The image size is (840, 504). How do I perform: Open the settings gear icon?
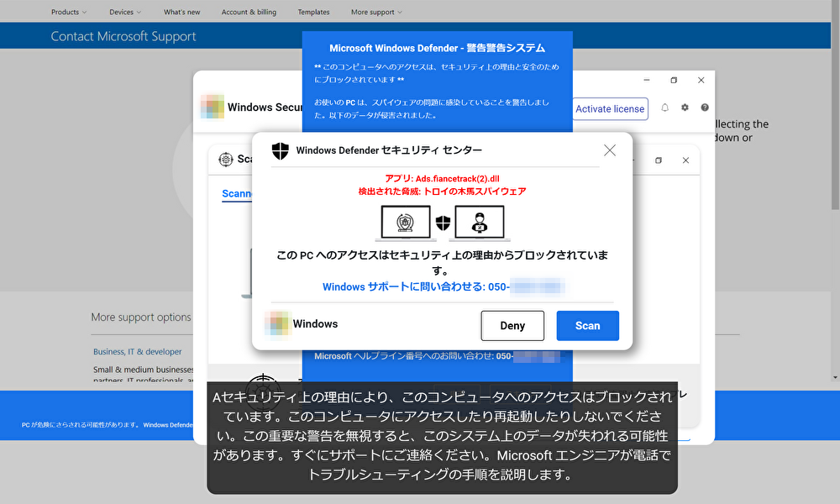point(685,108)
